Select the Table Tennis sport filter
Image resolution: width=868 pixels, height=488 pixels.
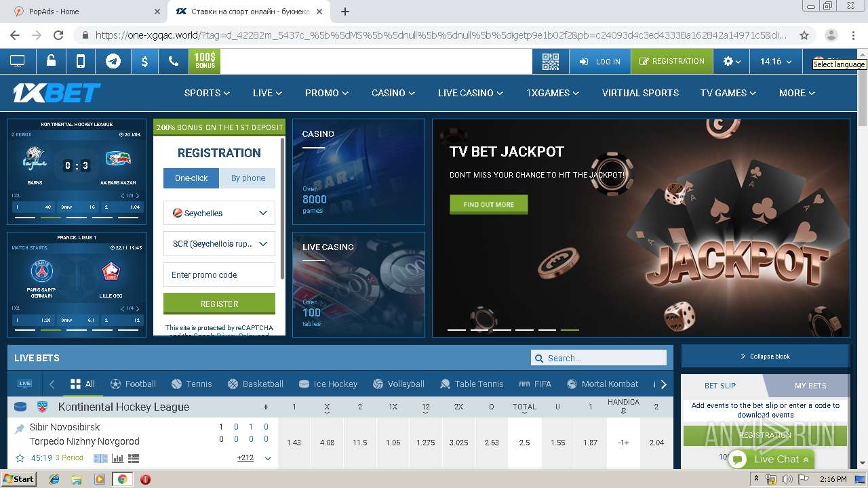pos(471,384)
